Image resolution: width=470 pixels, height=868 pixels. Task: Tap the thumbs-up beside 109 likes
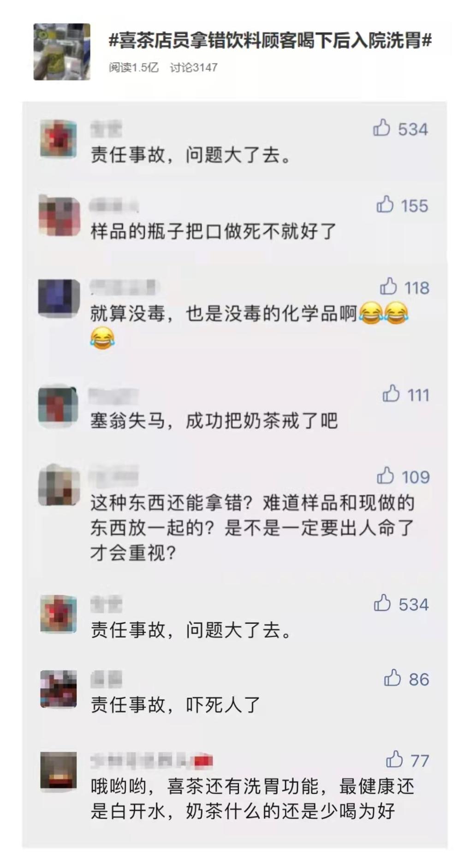tap(385, 476)
